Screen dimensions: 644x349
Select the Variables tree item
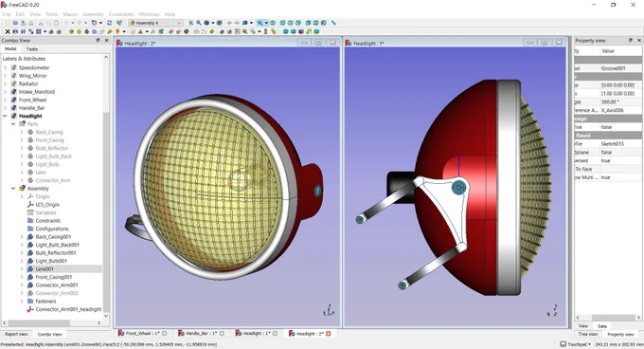tap(45, 212)
